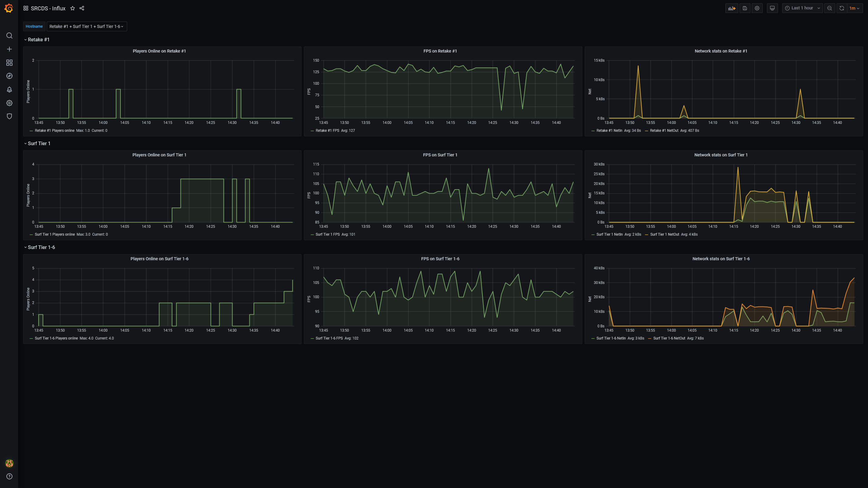This screenshot has width=868, height=488.
Task: Toggle Surf Tier 1-6 FPS legend entry
Action: tap(329, 338)
